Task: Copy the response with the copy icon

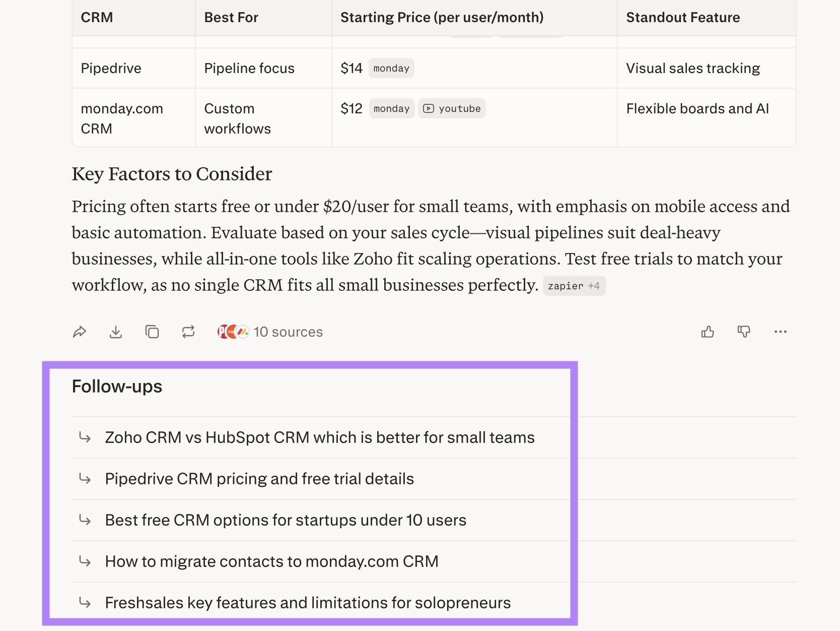Action: 152,332
